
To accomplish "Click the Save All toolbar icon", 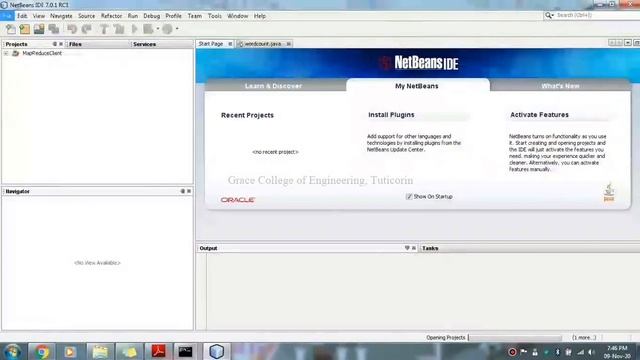I will (x=54, y=29).
